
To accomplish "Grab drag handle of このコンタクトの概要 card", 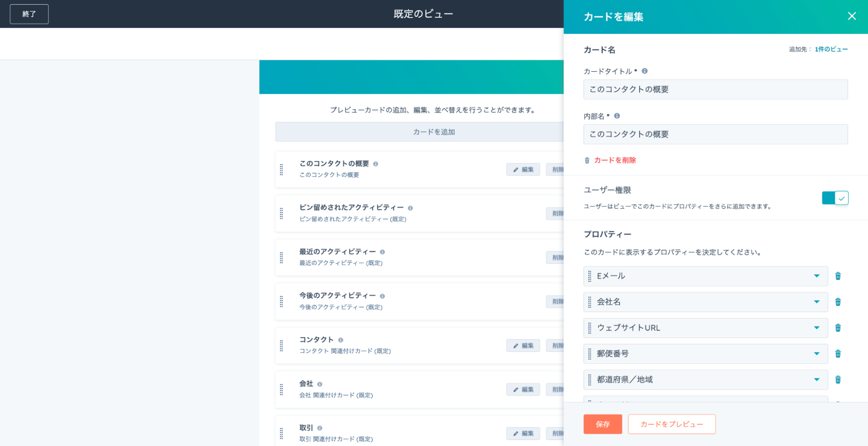I will point(281,170).
